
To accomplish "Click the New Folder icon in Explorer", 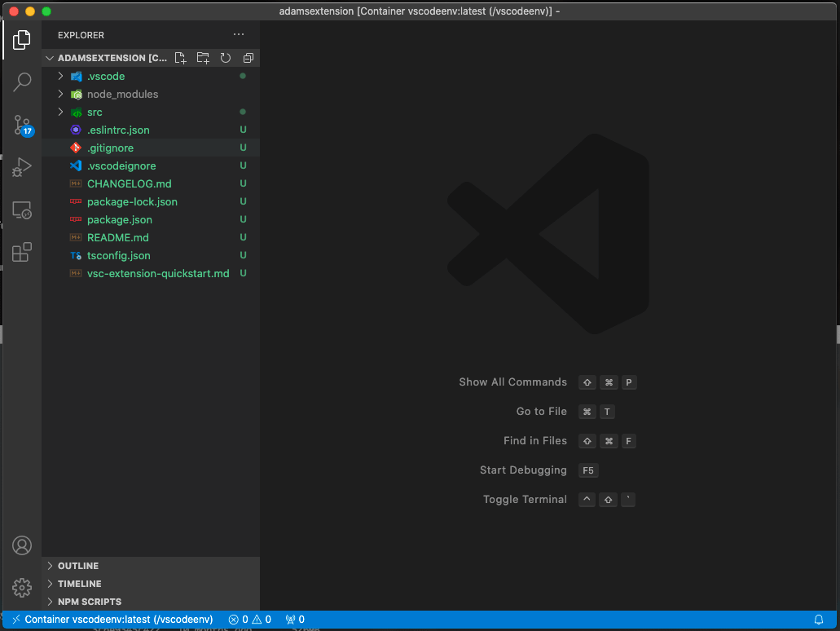I will pyautogui.click(x=203, y=58).
